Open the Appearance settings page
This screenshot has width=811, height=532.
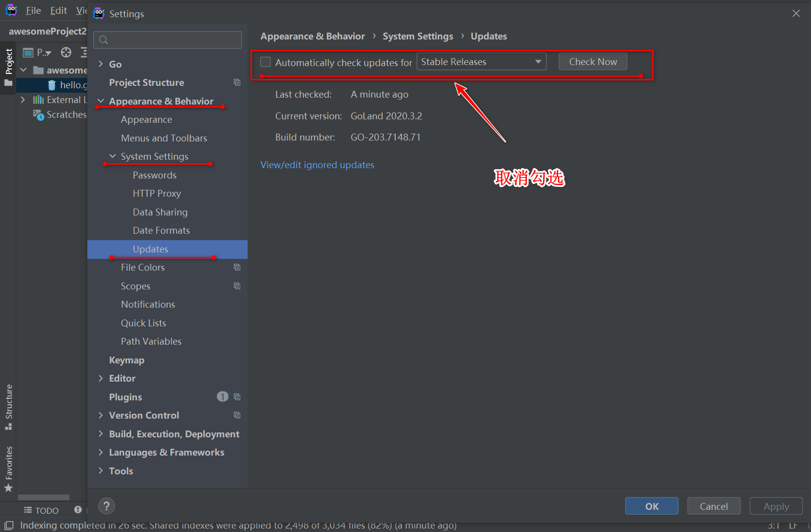tap(147, 119)
